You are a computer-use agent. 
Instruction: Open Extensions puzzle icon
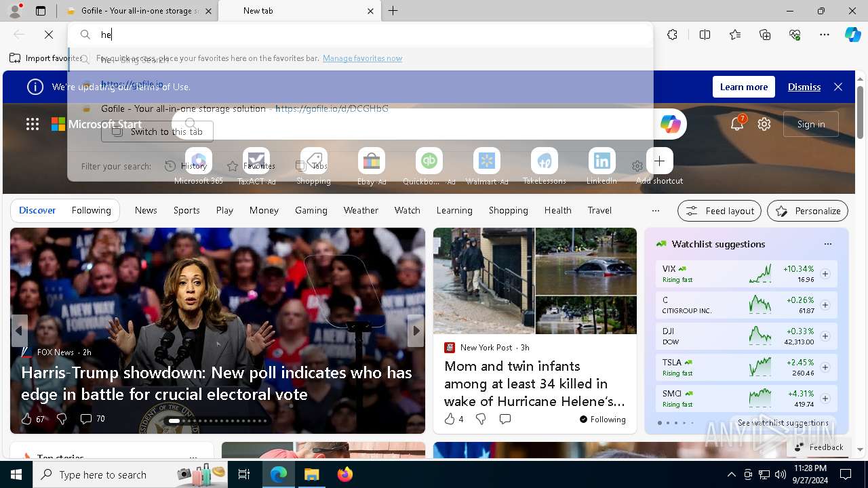672,35
